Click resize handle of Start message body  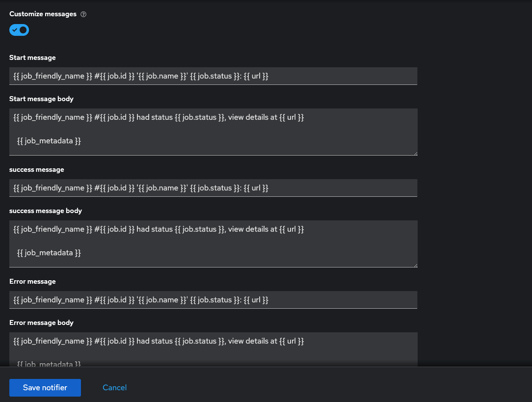click(x=415, y=153)
